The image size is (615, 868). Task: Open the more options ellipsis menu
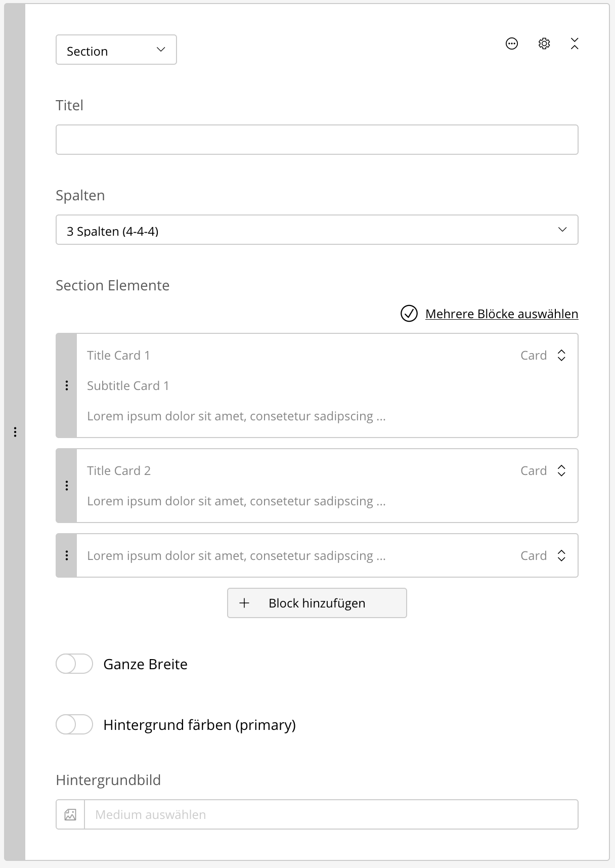coord(512,44)
